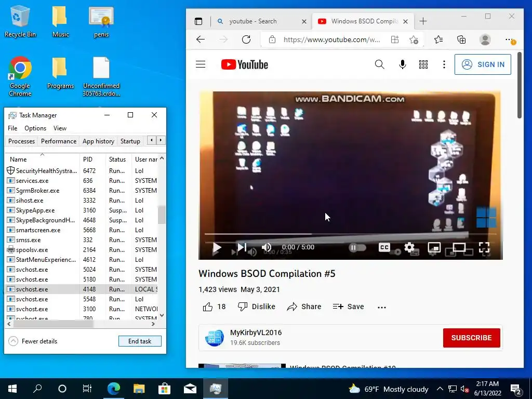Enable miniplayer mode icon
This screenshot has width=532, height=399.
coord(434,247)
